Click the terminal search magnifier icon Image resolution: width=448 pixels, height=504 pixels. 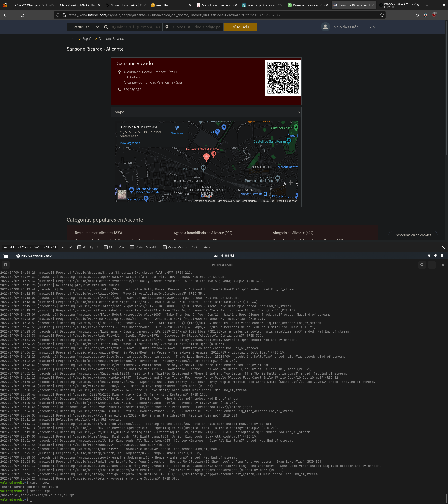tap(422, 265)
